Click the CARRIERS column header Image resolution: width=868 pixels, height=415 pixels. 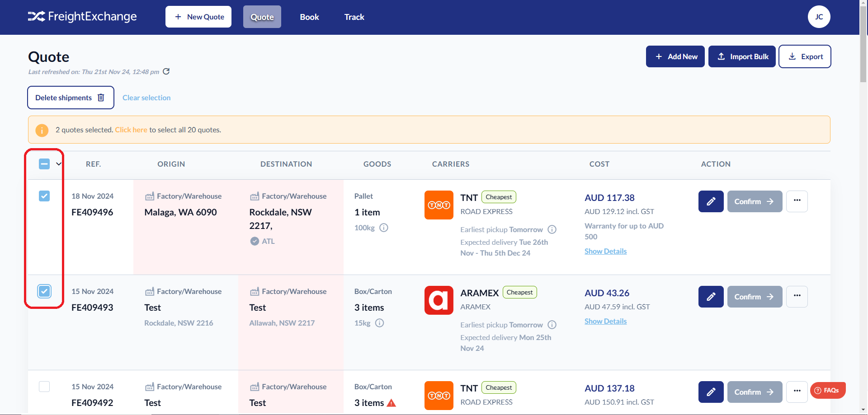click(x=451, y=164)
